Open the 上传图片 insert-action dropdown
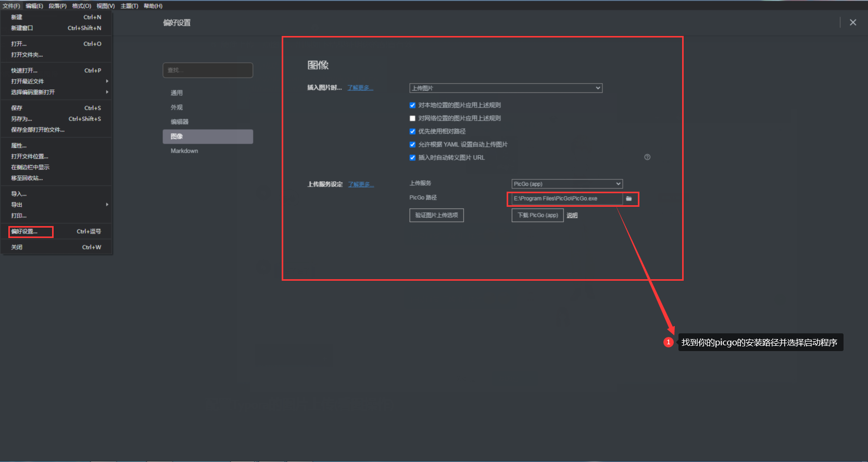868x462 pixels. point(506,88)
